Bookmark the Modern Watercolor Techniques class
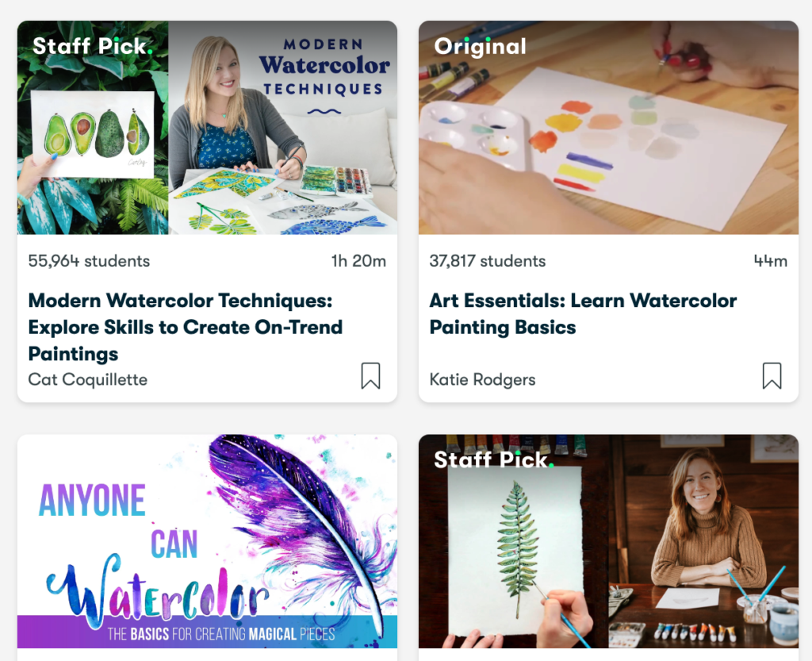Screen dimensions: 812x661 click(370, 375)
